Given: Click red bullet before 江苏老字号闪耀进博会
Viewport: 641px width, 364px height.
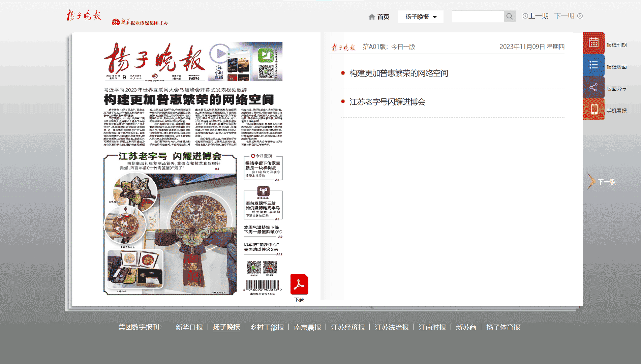Looking at the screenshot, I should point(343,101).
